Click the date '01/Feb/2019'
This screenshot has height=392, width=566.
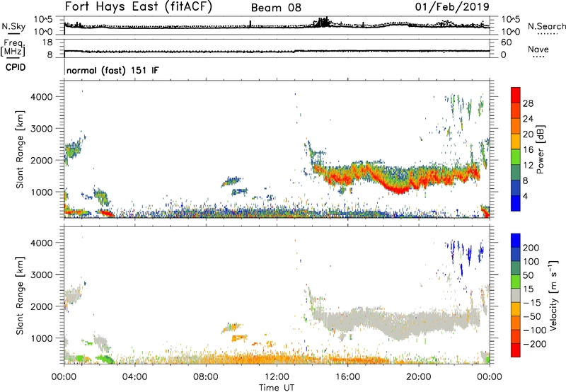coord(452,7)
